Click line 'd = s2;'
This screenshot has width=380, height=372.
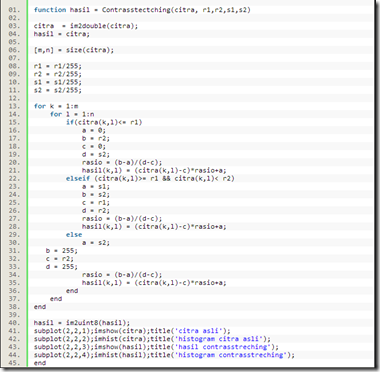coord(96,154)
